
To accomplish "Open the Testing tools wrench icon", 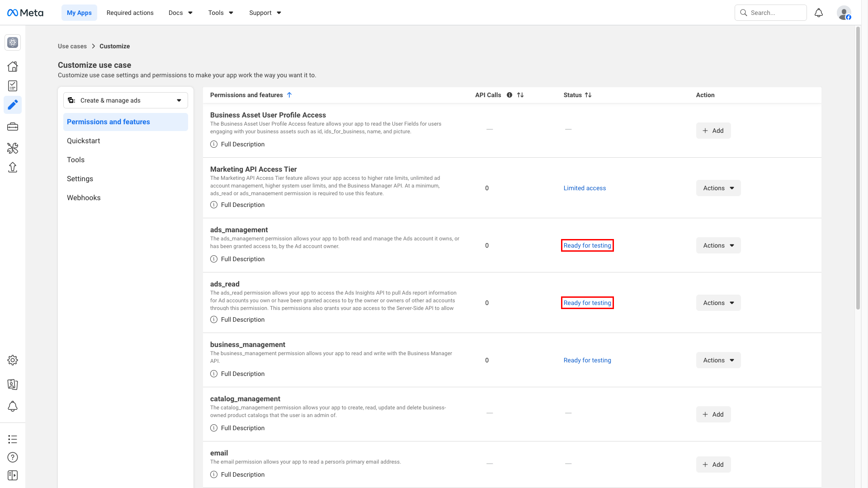I will point(13,148).
